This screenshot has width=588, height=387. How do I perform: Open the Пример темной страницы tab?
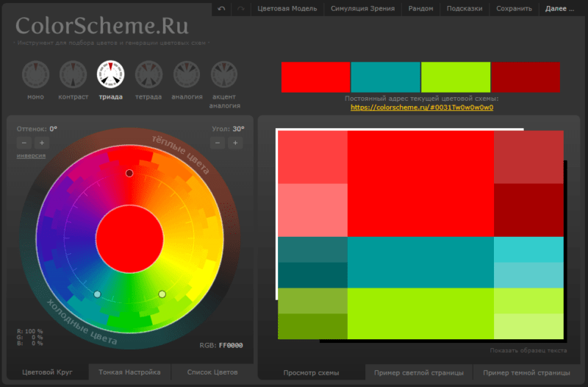pyautogui.click(x=526, y=373)
